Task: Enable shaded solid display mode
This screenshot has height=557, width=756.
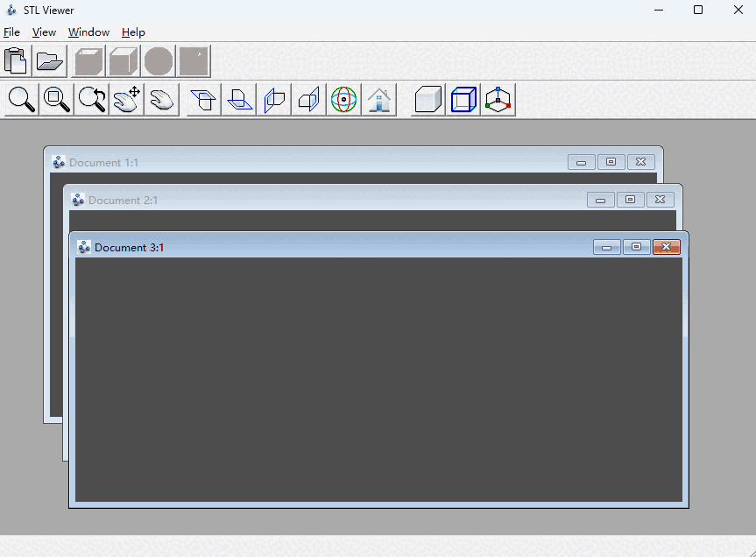Action: click(427, 99)
